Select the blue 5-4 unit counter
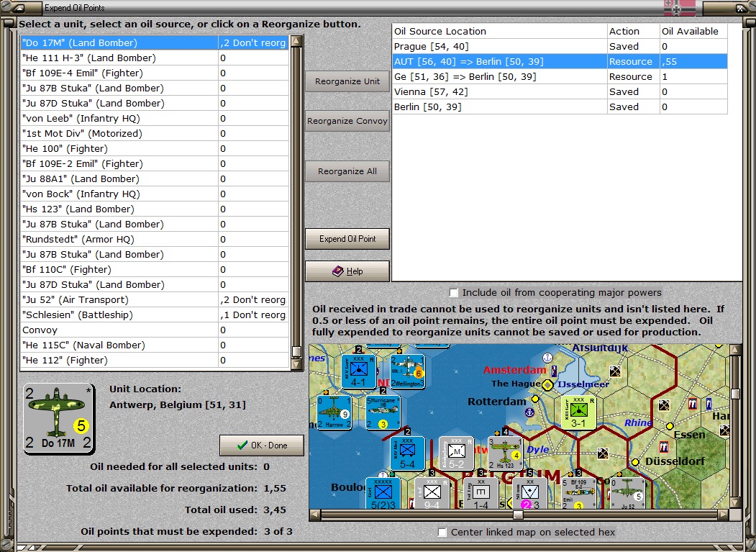This screenshot has height=552, width=756. [x=407, y=453]
